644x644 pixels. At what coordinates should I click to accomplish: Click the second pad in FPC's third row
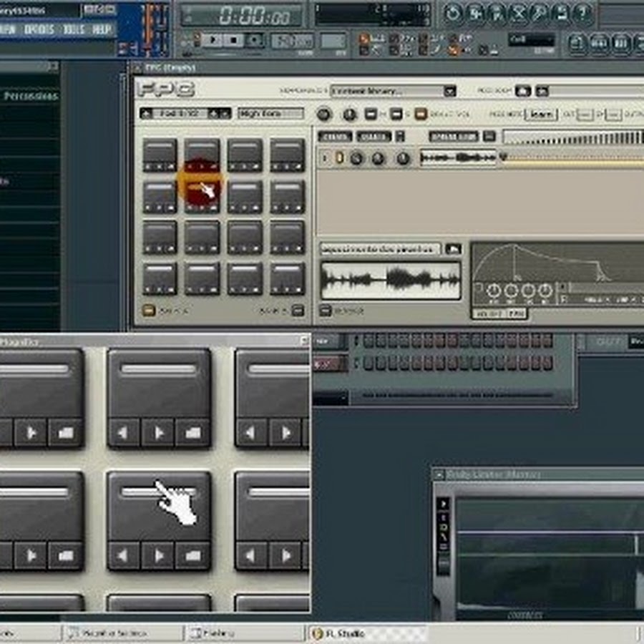pyautogui.click(x=202, y=237)
